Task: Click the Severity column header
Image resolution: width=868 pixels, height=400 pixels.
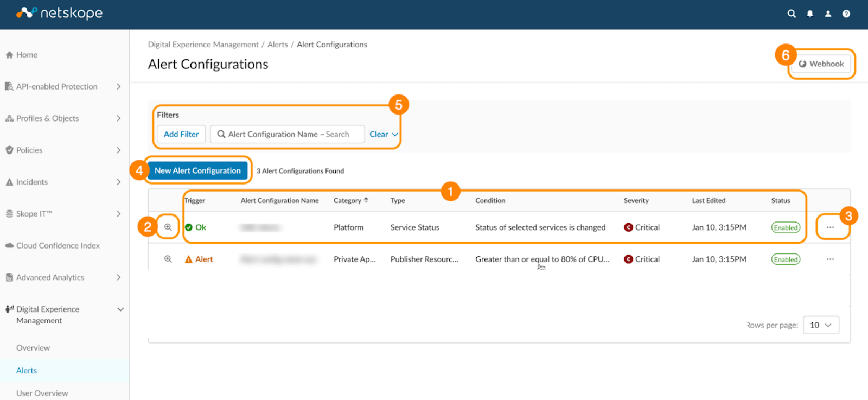Action: [x=636, y=200]
